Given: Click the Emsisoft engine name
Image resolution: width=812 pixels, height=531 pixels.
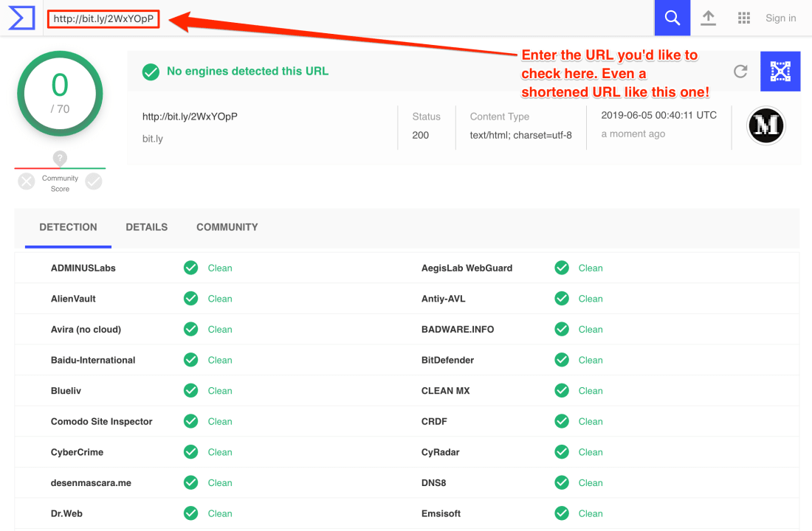Looking at the screenshot, I should tap(441, 513).
